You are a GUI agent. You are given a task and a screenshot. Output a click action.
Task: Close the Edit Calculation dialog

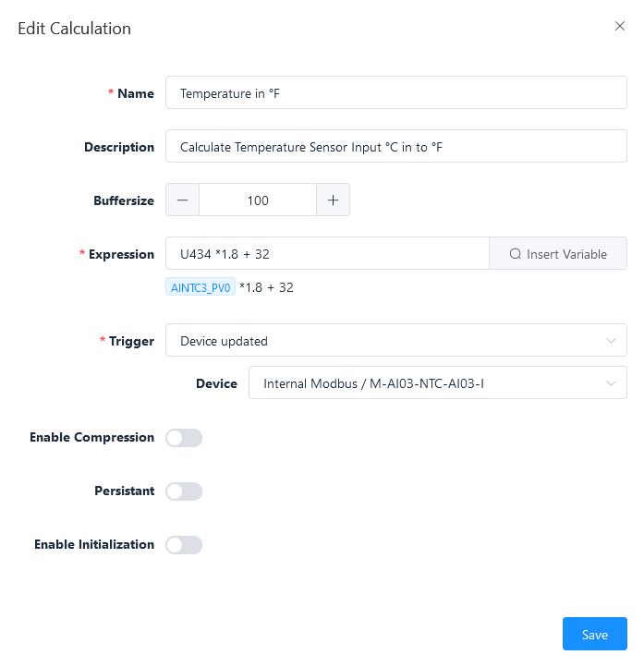pos(620,27)
